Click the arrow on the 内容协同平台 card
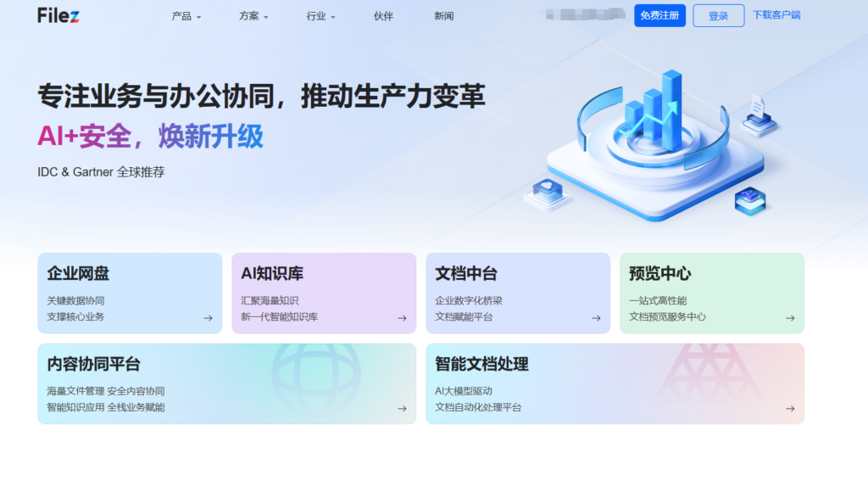Image resolution: width=868 pixels, height=486 pixels. click(403, 409)
